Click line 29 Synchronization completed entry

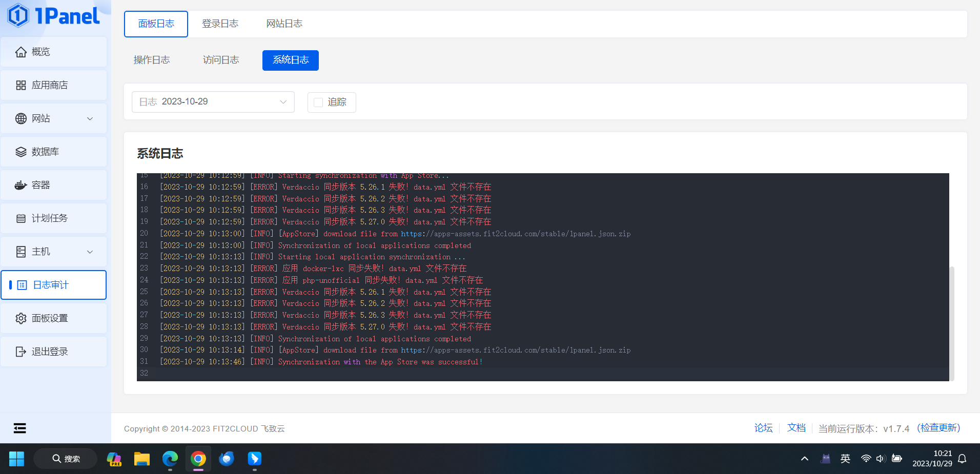(x=315, y=339)
